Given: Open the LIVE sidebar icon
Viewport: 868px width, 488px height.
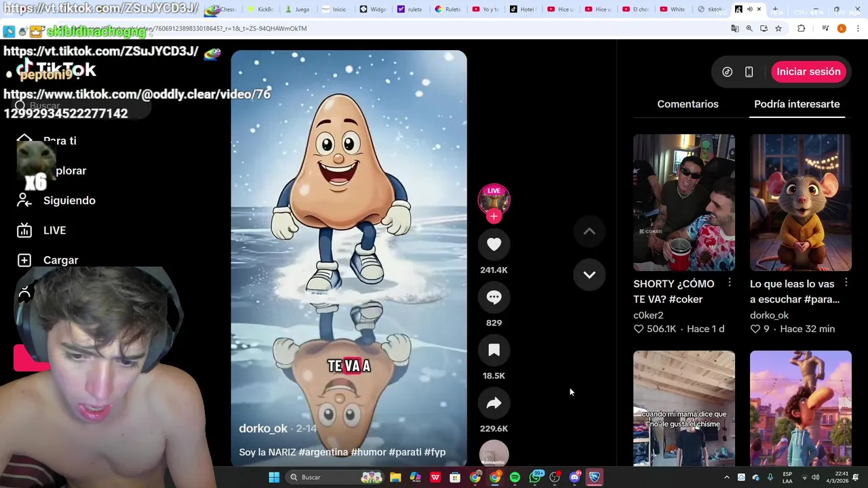Looking at the screenshot, I should pyautogui.click(x=24, y=230).
